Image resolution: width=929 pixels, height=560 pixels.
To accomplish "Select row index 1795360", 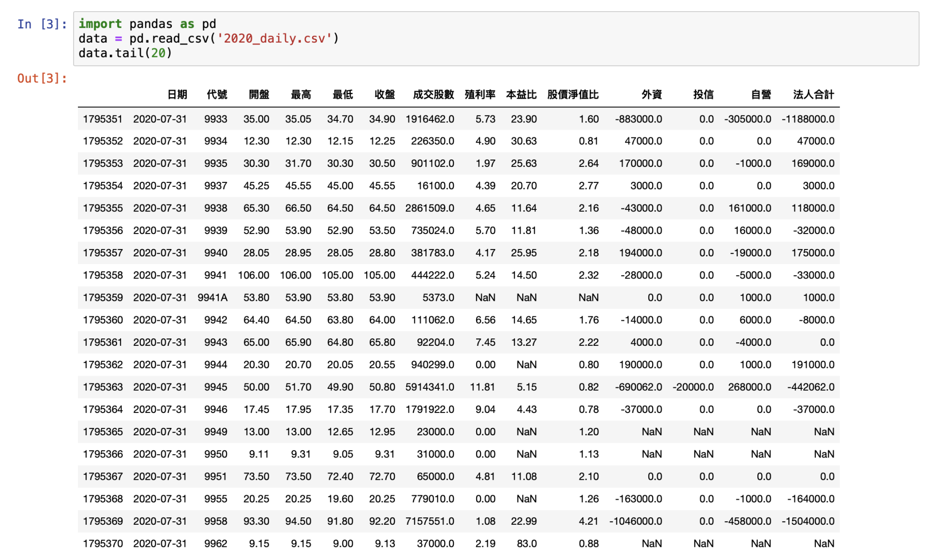I will [103, 320].
